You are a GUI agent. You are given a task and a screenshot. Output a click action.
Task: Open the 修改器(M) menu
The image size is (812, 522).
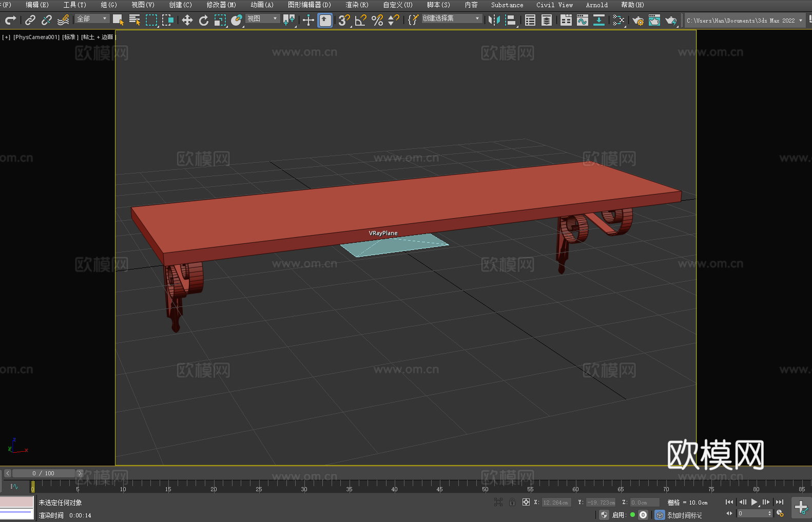(221, 5)
